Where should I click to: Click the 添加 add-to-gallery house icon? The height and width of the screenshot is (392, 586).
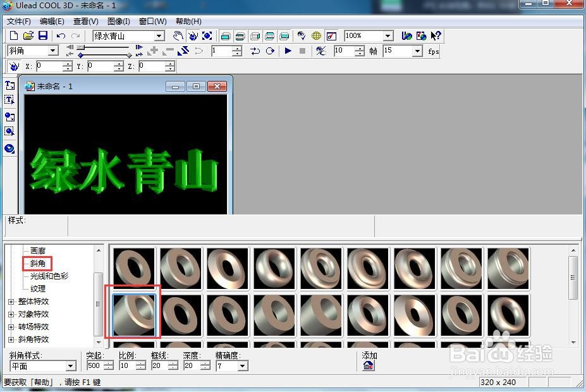click(368, 365)
